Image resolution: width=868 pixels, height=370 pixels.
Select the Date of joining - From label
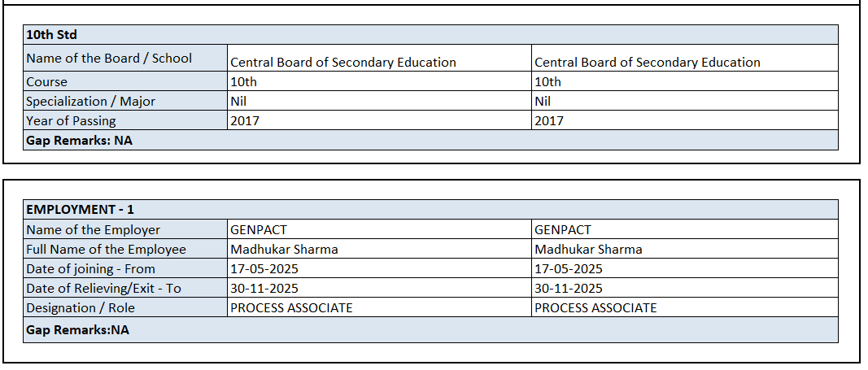coord(90,269)
